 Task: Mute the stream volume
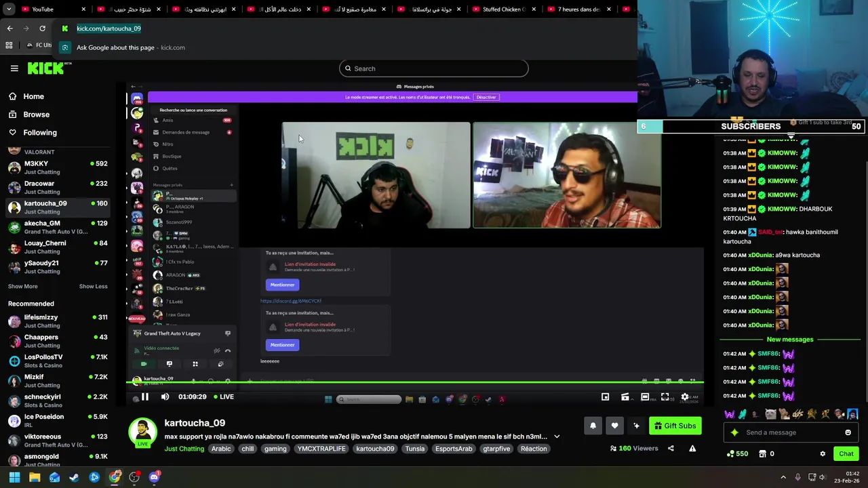(165, 397)
